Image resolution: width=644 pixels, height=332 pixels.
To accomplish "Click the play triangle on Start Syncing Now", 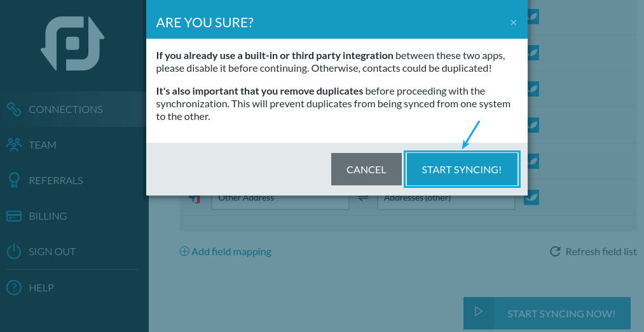I will point(479,312).
